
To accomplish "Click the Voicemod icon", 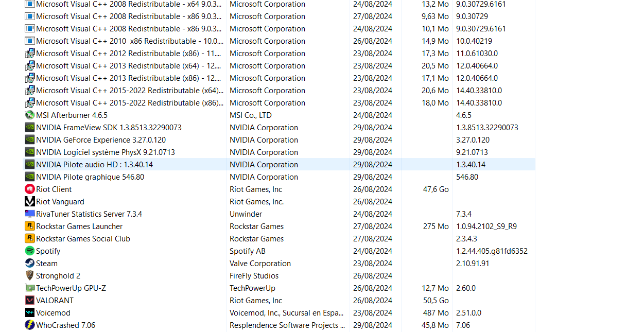I will [x=30, y=313].
